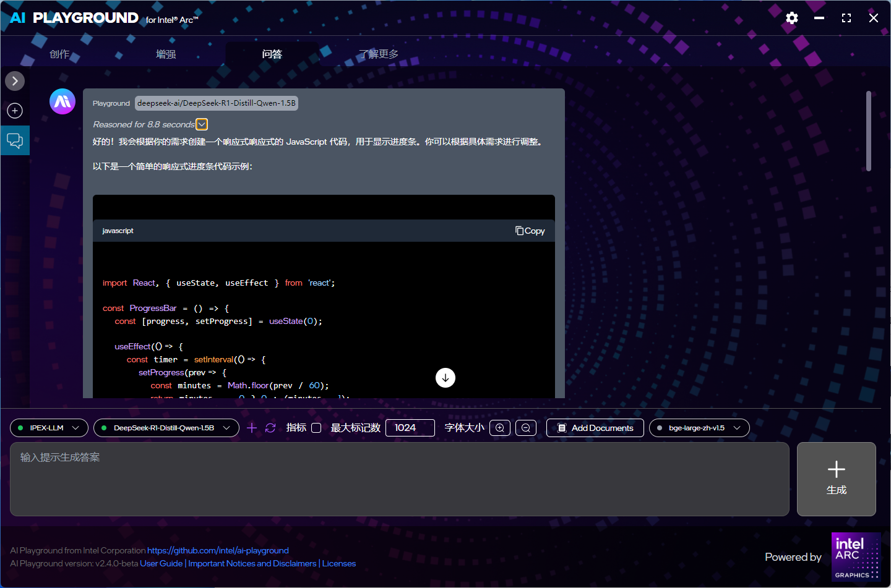Viewport: 891px width, 588px height.
Task: Expand the reasoning details chevron
Action: (x=202, y=124)
